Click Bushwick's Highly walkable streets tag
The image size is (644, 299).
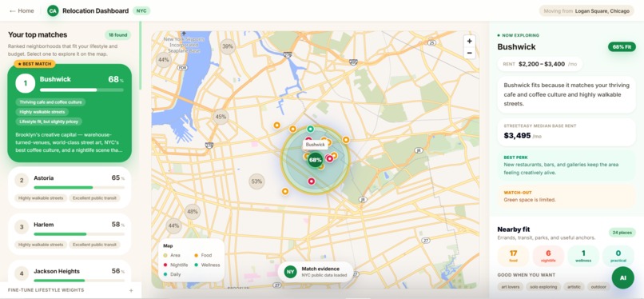point(42,112)
